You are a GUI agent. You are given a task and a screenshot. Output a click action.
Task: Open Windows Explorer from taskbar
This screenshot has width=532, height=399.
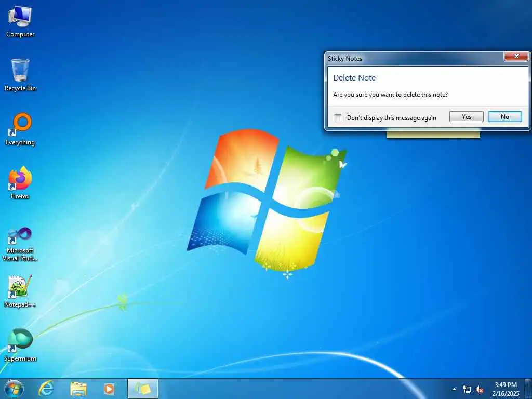(x=78, y=389)
